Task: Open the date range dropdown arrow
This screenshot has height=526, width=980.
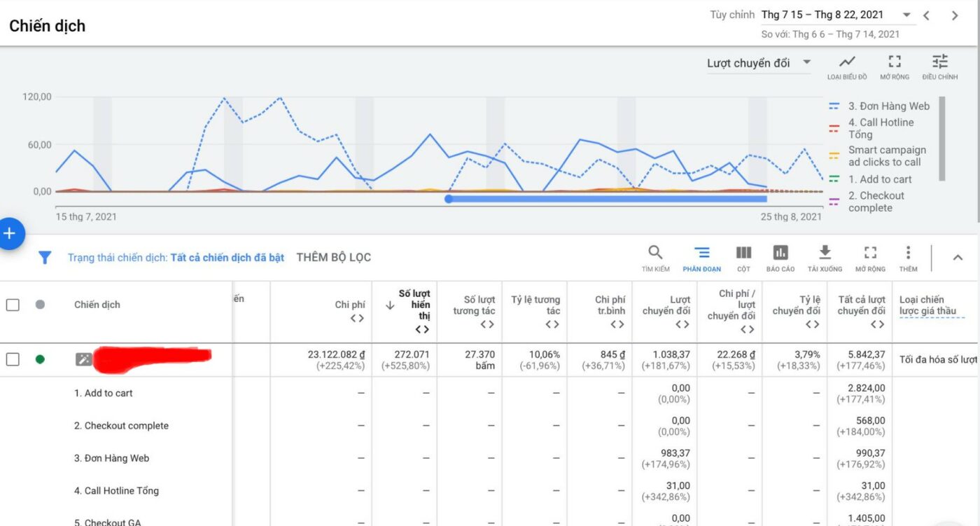Action: click(906, 15)
